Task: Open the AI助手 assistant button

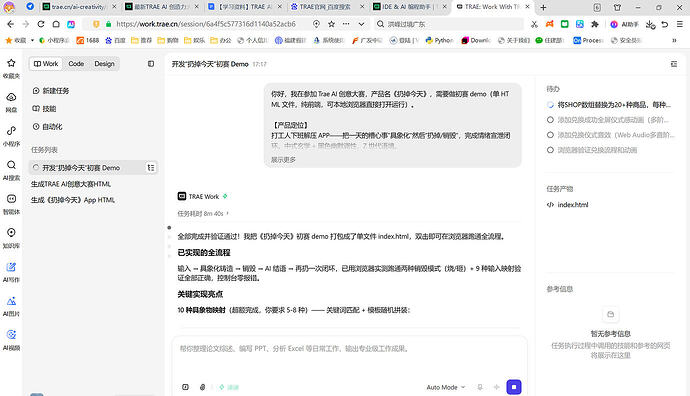Action: [x=624, y=24]
